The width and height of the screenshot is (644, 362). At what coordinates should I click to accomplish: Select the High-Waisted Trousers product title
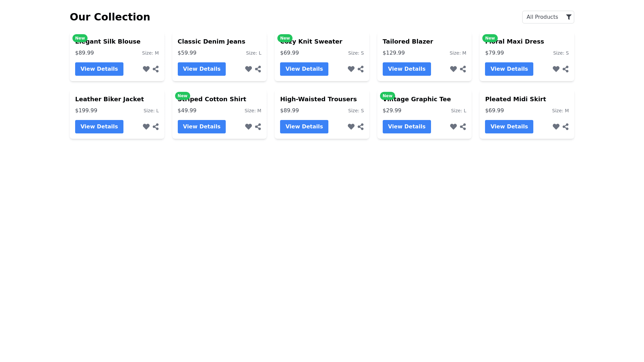click(318, 99)
